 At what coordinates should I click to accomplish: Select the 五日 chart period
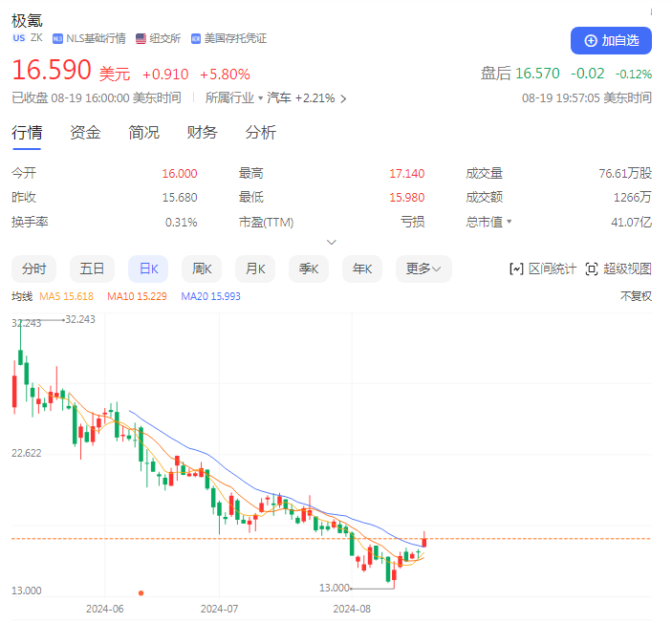tap(92, 269)
